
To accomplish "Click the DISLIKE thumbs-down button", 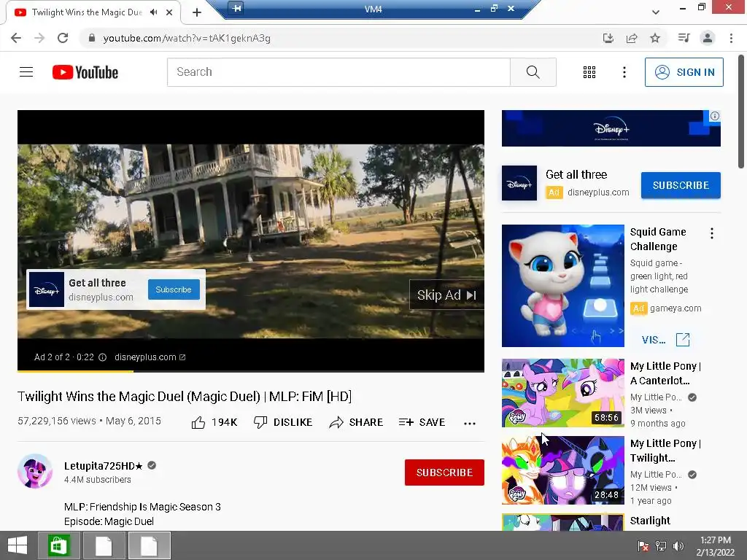I will point(283,422).
